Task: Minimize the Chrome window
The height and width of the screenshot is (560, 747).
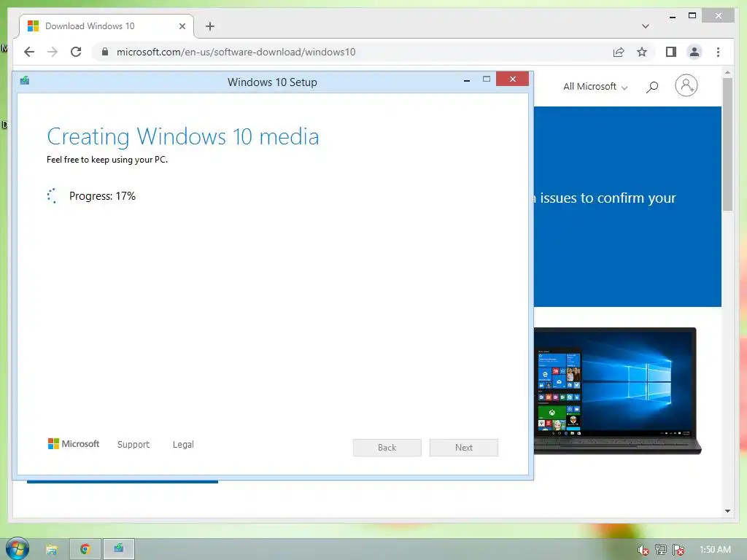Action: [x=672, y=17]
